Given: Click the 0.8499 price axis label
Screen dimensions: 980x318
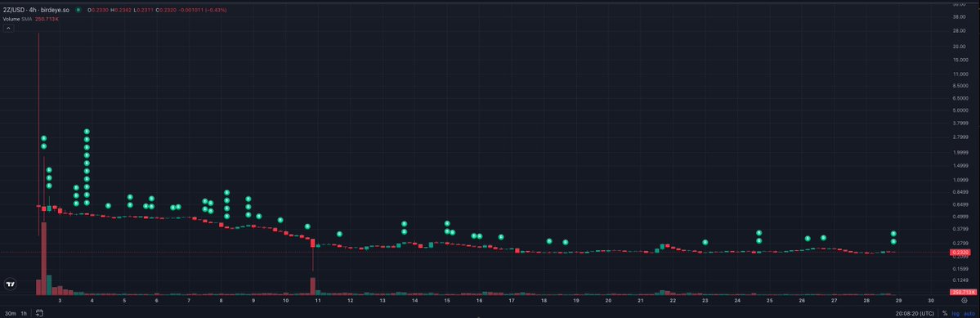Looking at the screenshot, I should tap(960, 192).
